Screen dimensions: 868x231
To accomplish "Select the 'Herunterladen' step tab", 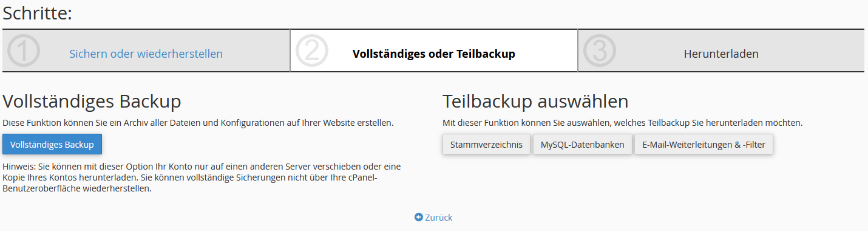I will coord(721,53).
